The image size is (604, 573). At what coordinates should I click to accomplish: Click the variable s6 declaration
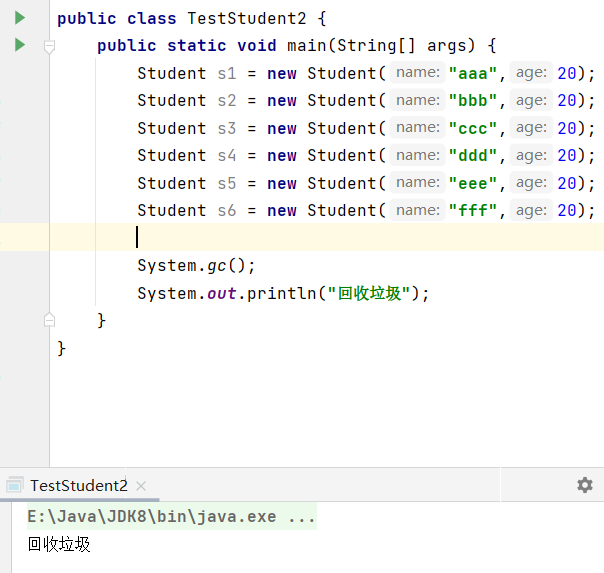(x=226, y=211)
